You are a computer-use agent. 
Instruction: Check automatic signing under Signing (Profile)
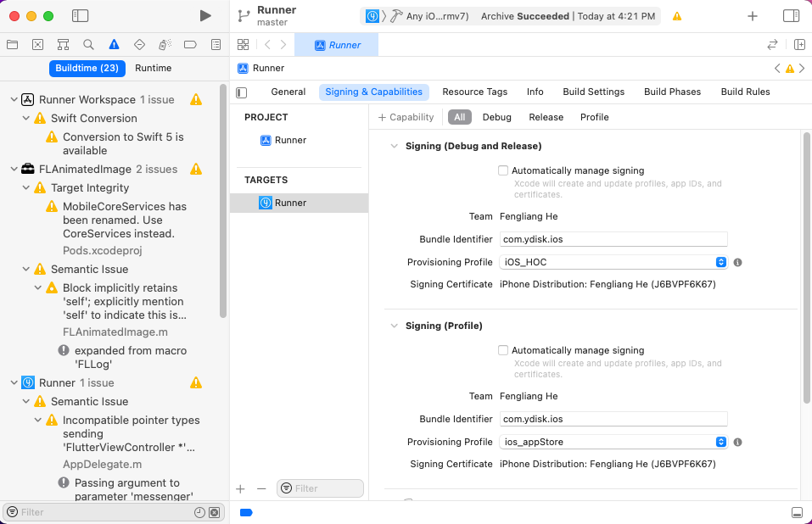[503, 350]
